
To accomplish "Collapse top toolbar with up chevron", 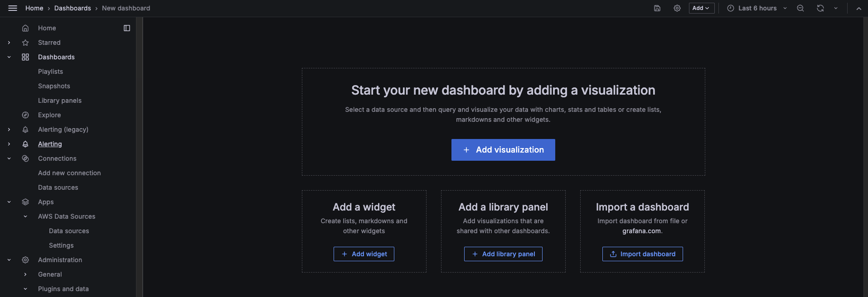I will click(x=858, y=8).
